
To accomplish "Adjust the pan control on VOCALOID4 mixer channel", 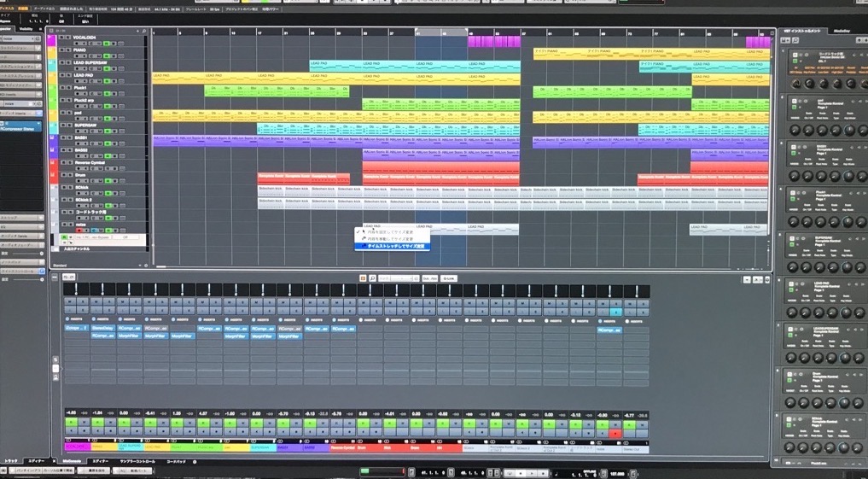I will tap(77, 289).
